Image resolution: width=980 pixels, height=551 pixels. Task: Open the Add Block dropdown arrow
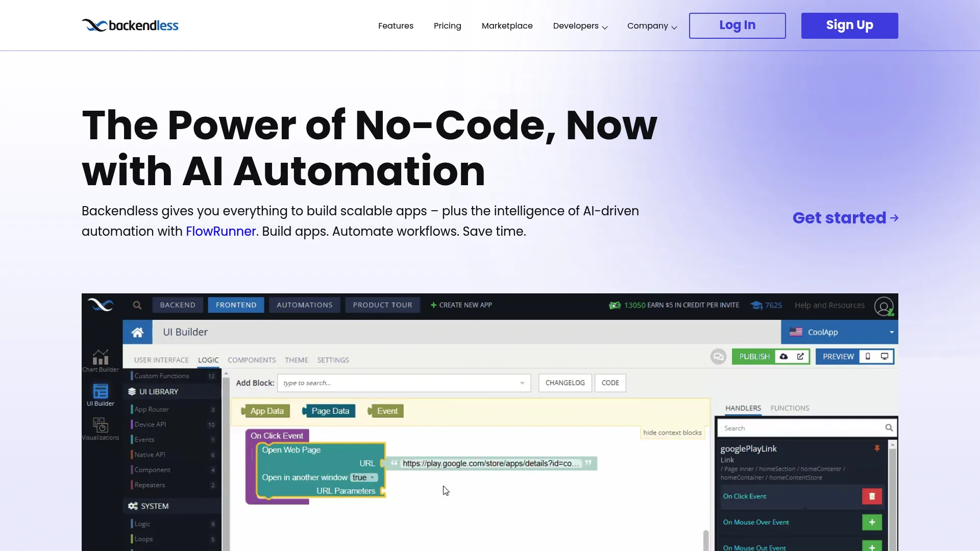pos(522,383)
